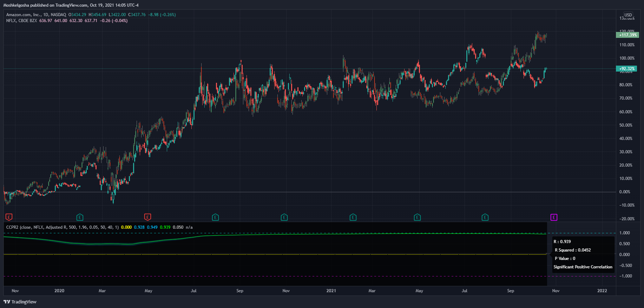
Task: Click the 'P Value : 0' line
Action: tap(565, 259)
